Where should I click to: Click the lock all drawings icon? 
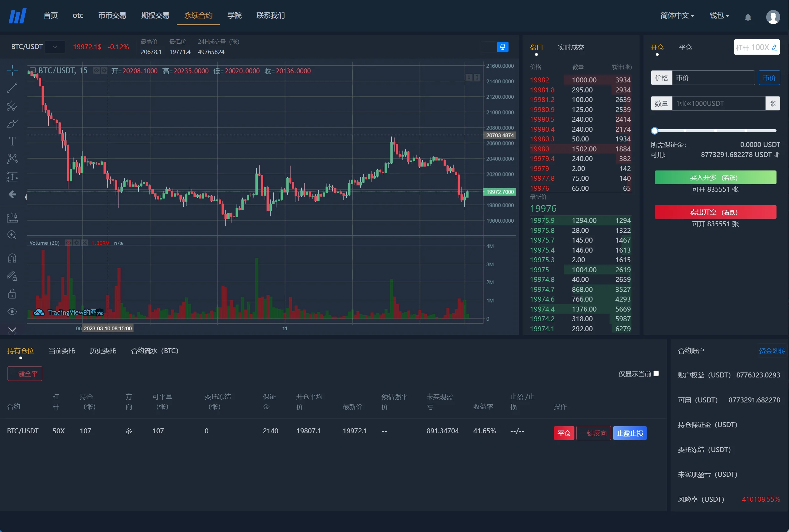click(x=12, y=294)
